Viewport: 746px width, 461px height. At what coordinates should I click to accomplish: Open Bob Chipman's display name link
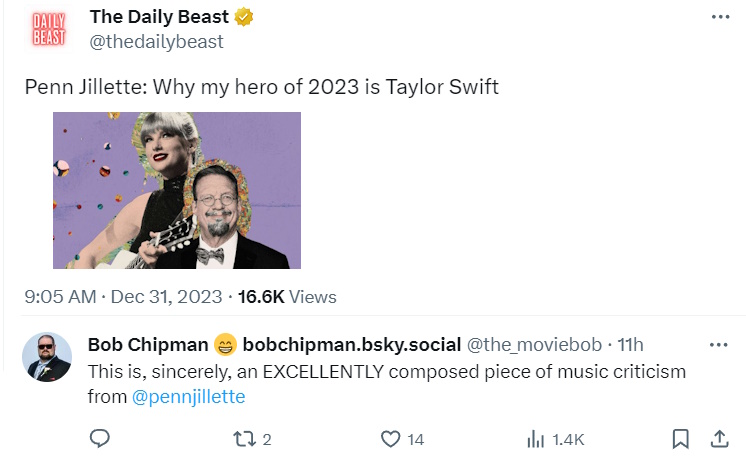click(x=148, y=345)
